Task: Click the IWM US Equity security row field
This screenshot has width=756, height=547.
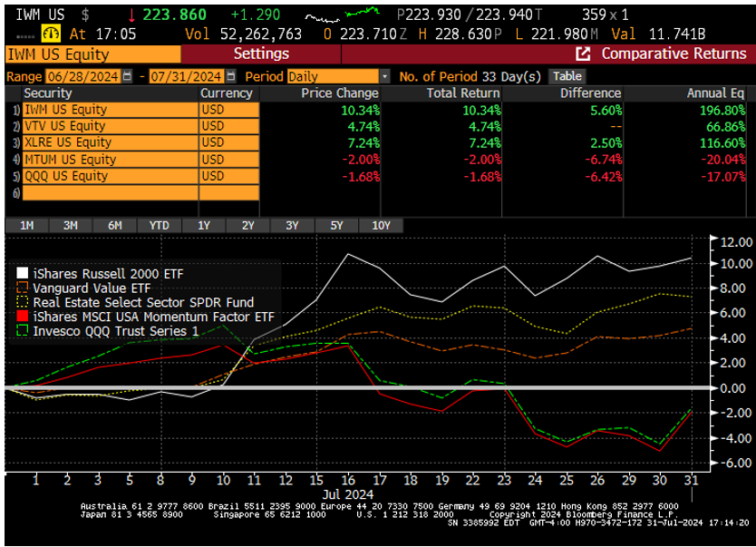Action: [x=110, y=110]
